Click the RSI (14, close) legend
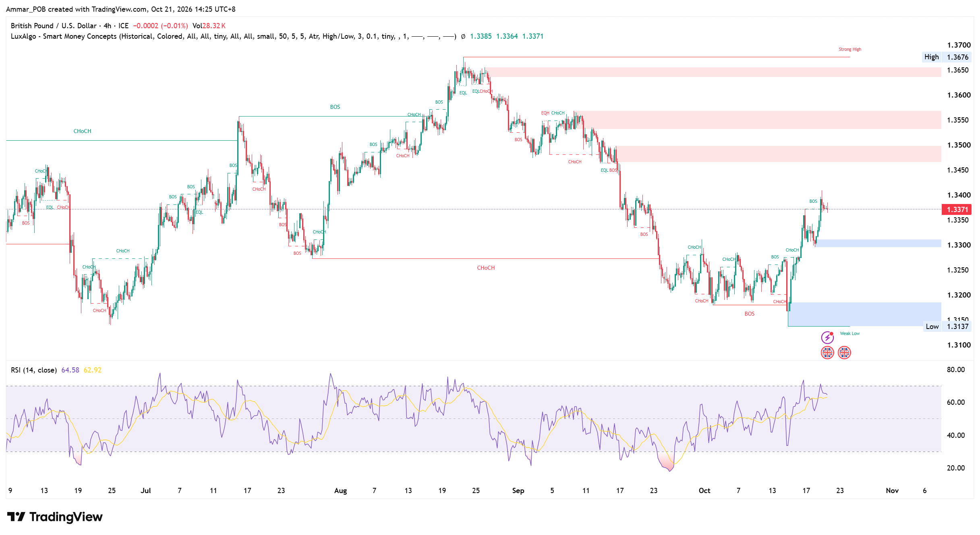 click(x=34, y=370)
